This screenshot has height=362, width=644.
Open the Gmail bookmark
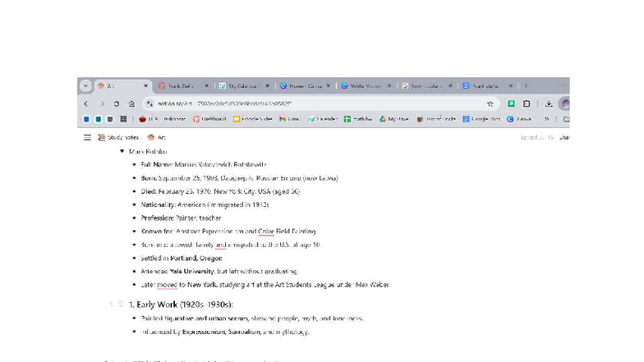[288, 119]
